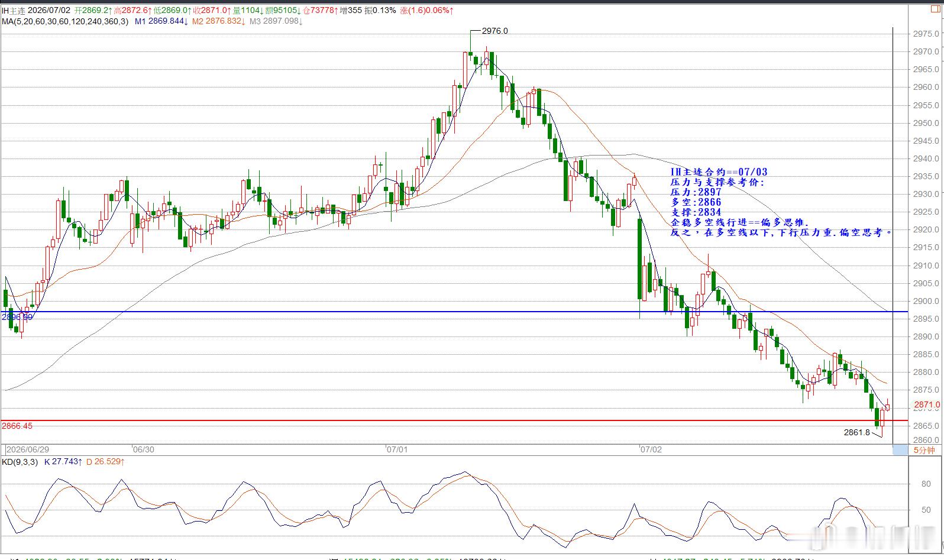Select the IH主连 contract name
This screenshot has width=944, height=560.
[13, 11]
